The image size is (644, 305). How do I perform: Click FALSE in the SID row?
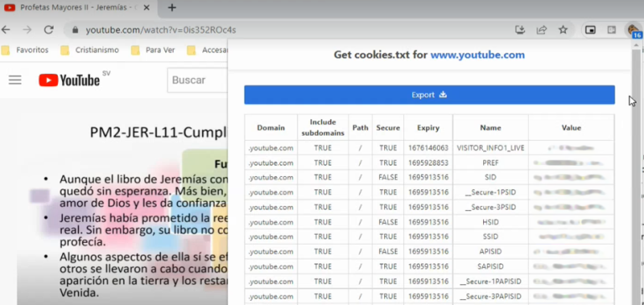tap(388, 178)
